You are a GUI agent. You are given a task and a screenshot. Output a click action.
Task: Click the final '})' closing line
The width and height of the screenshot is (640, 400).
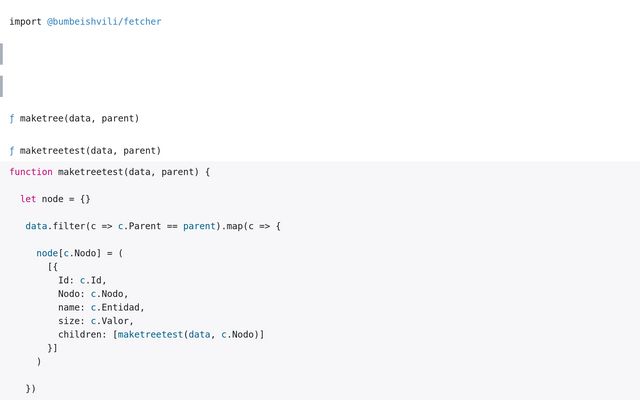[31, 388]
